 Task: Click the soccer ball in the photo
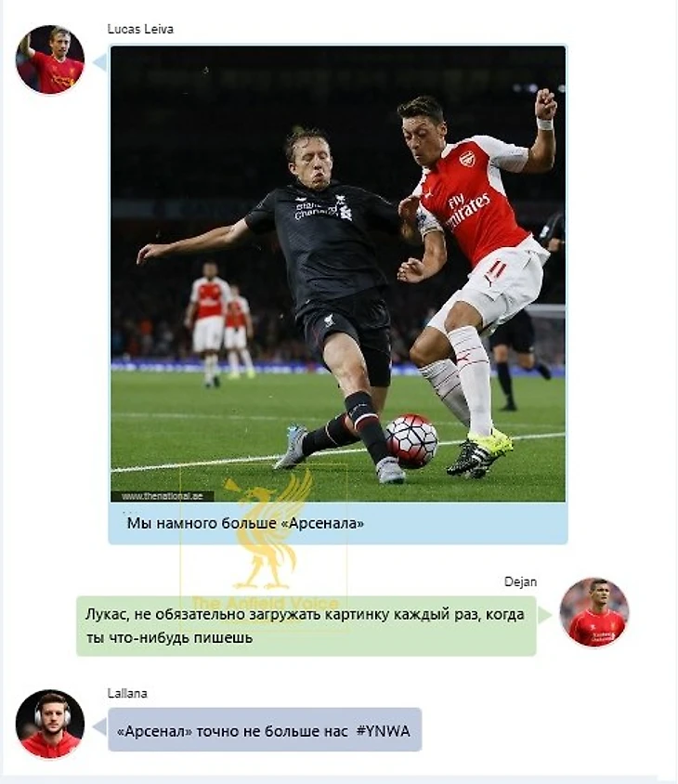click(411, 440)
